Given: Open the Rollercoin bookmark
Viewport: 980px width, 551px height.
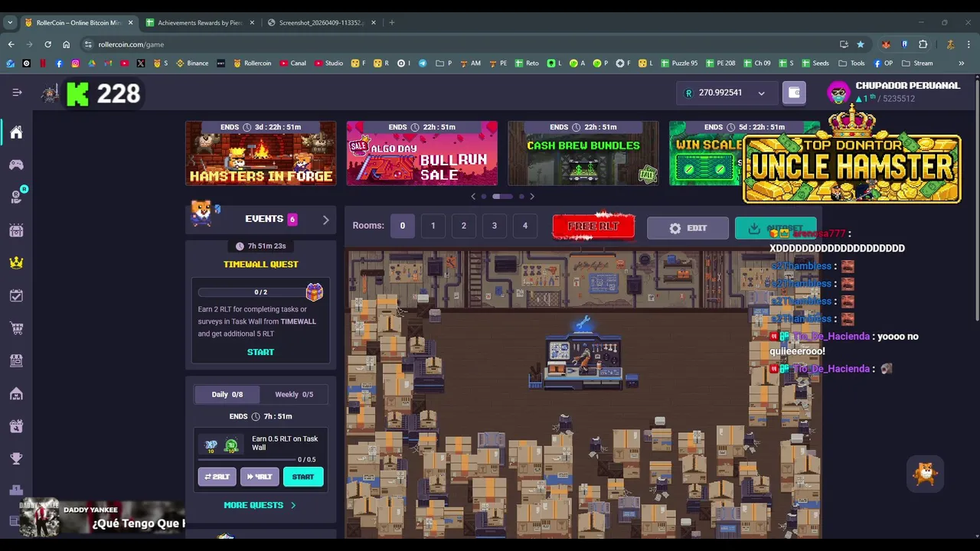Looking at the screenshot, I should (253, 64).
